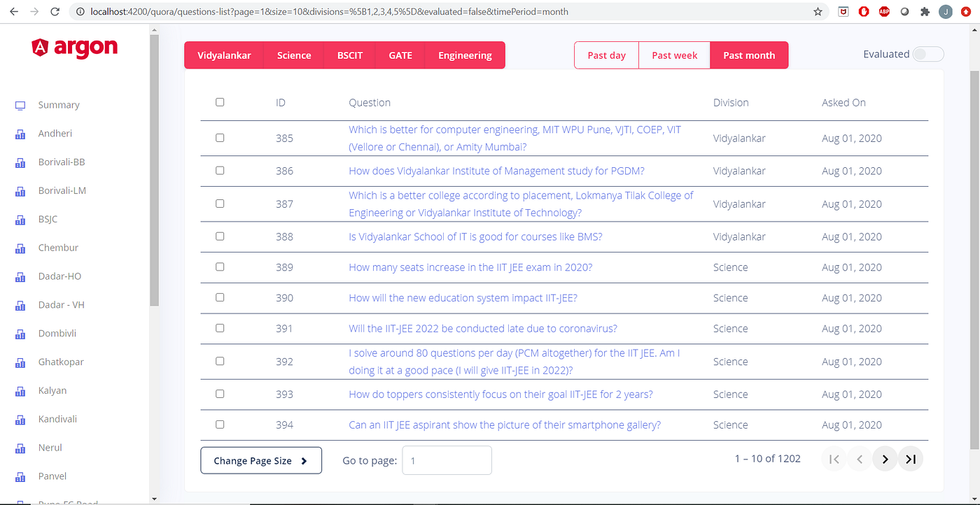The height and width of the screenshot is (505, 980).
Task: Click the browser refresh icon
Action: [55, 11]
